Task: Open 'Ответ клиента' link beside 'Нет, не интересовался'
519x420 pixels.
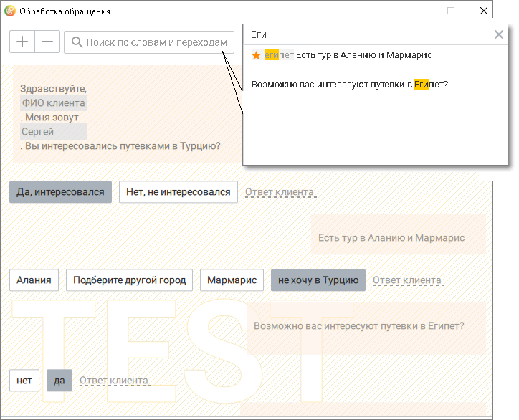Action: 281,192
